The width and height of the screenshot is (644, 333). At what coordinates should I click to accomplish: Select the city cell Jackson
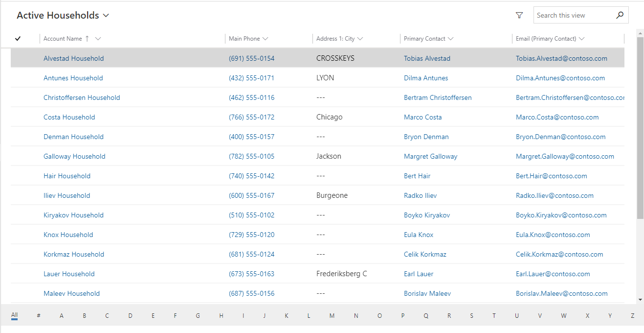[x=329, y=156]
